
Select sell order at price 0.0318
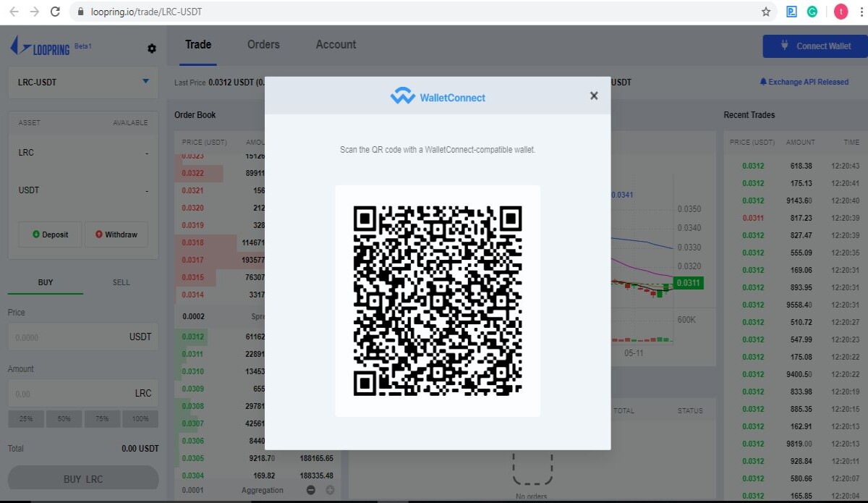192,242
